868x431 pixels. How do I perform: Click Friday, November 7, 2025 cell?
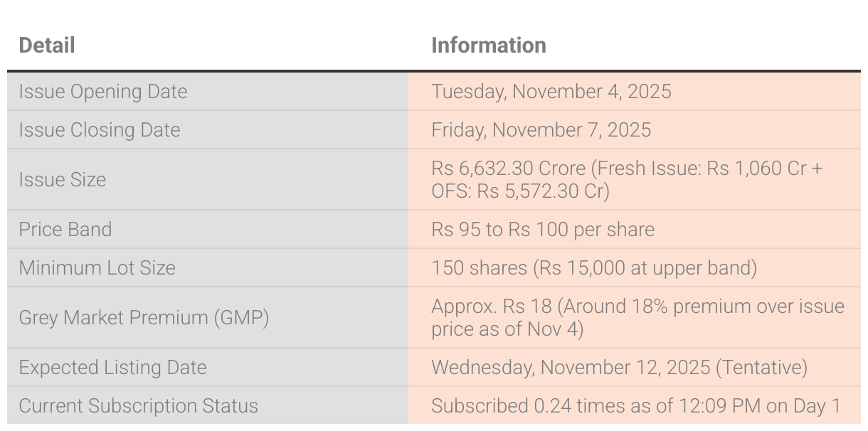coord(541,130)
